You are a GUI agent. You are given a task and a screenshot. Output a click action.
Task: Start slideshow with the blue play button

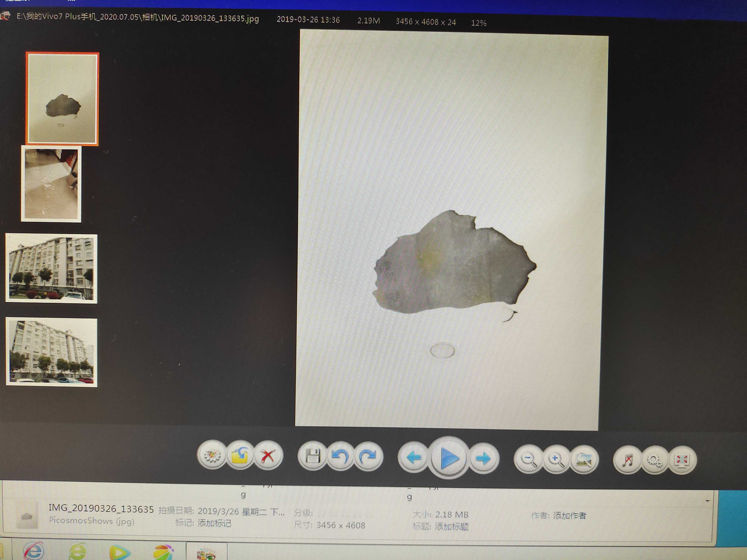[449, 458]
